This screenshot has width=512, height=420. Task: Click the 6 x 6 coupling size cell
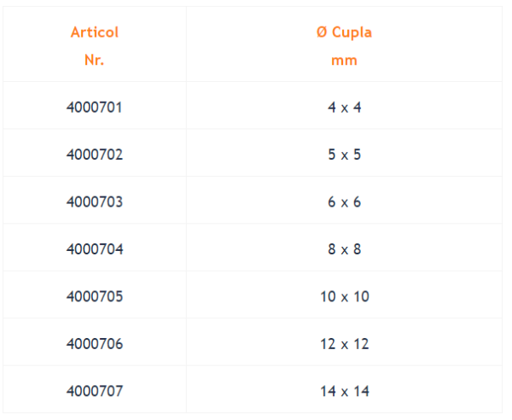[345, 201]
